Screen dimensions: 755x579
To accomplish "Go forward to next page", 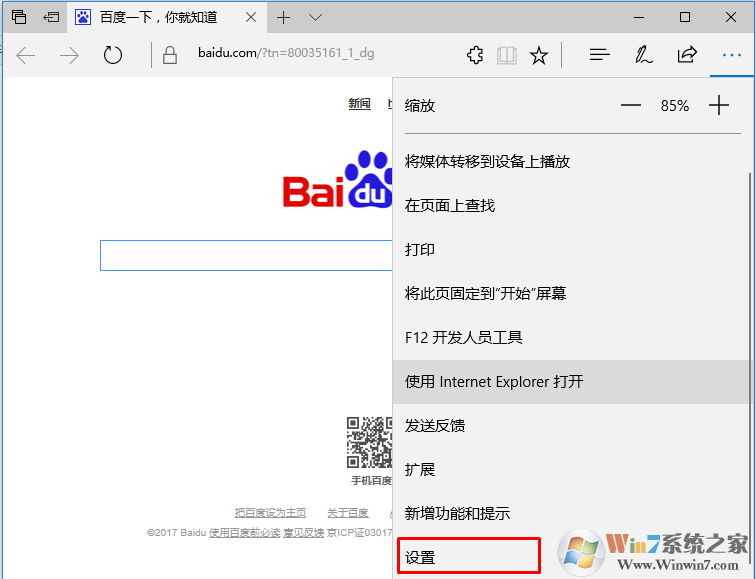I will [x=69, y=55].
